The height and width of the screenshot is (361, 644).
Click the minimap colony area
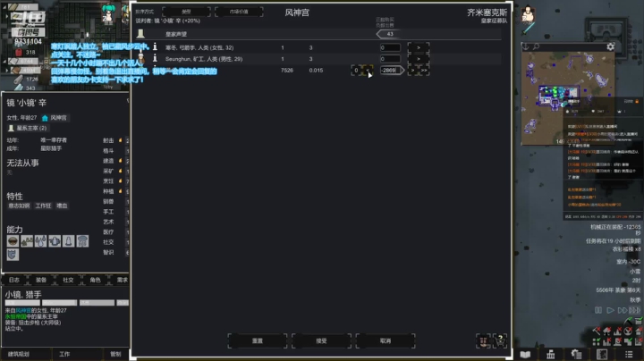558,96
